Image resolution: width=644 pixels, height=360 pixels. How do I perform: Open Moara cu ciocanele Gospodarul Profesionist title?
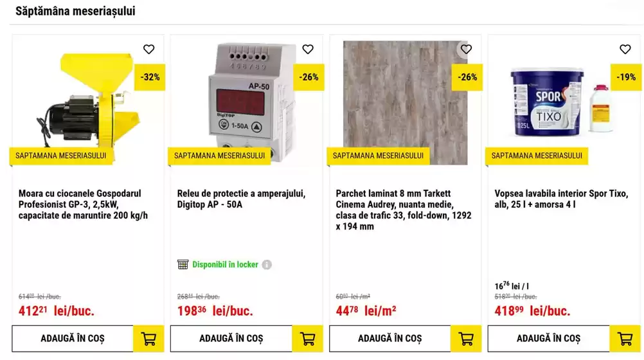(x=83, y=204)
